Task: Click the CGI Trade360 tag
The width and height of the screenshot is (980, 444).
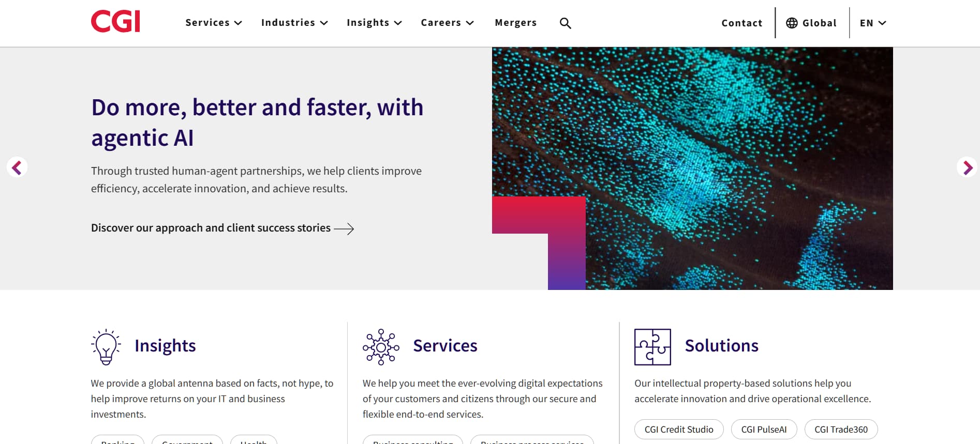Action: pos(841,429)
